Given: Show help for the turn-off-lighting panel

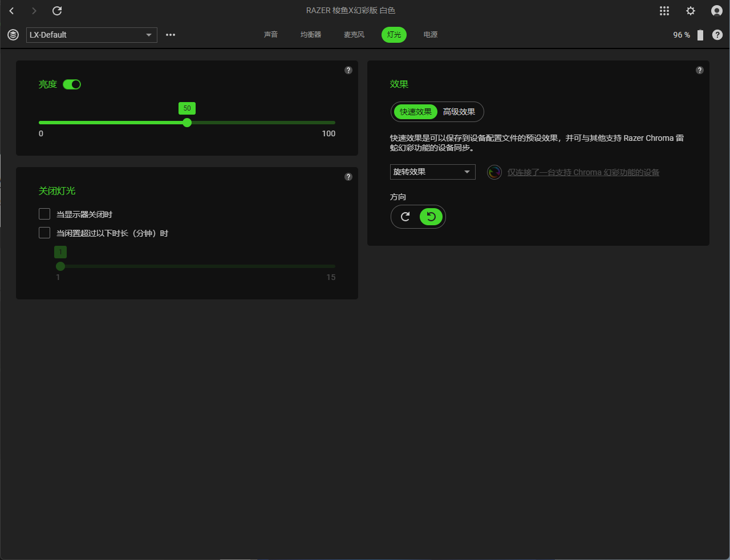Looking at the screenshot, I should click(348, 177).
